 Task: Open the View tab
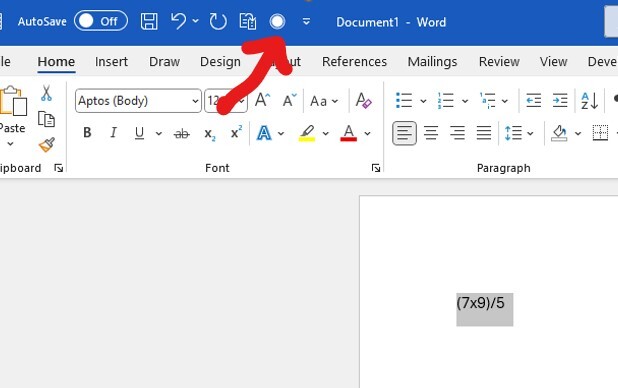pyautogui.click(x=553, y=62)
